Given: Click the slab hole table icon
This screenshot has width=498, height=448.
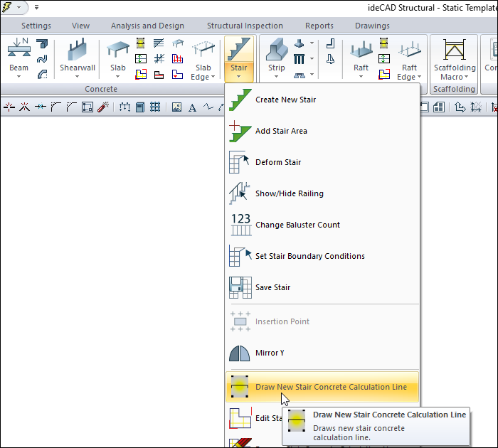Looking at the screenshot, I should tap(178, 43).
